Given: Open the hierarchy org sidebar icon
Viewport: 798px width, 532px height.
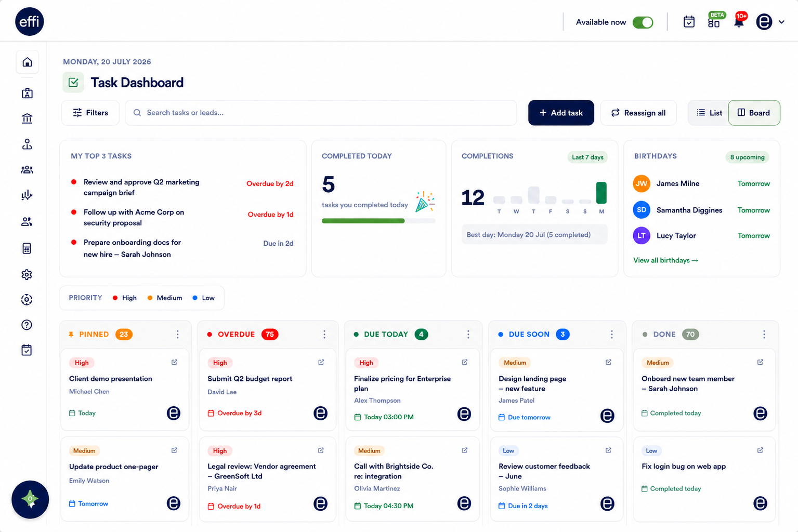Looking at the screenshot, I should click(27, 144).
